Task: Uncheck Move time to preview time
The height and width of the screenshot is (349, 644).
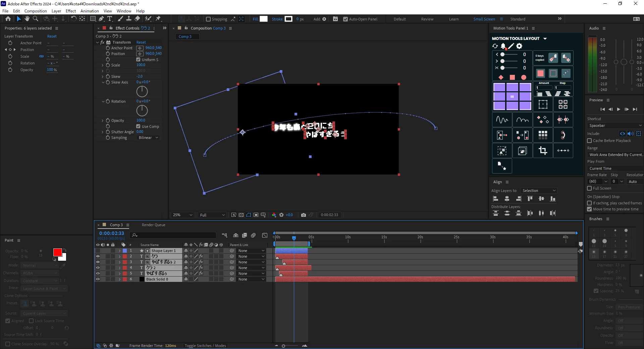Action: (589, 209)
